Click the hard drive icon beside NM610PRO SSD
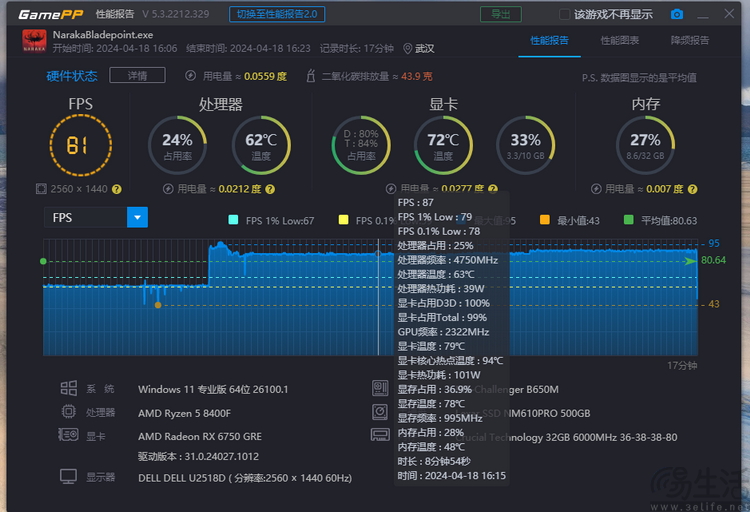The height and width of the screenshot is (512, 750). point(380,412)
